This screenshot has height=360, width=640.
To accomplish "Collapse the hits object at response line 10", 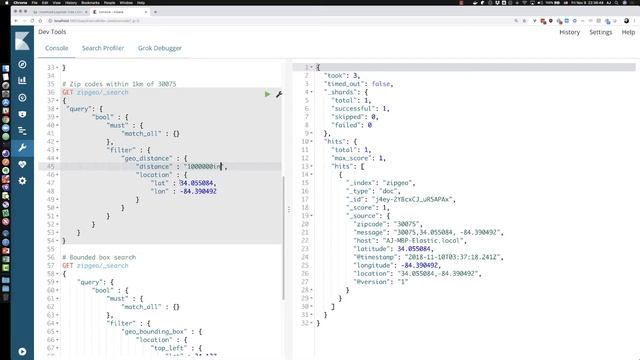I will [x=311, y=142].
